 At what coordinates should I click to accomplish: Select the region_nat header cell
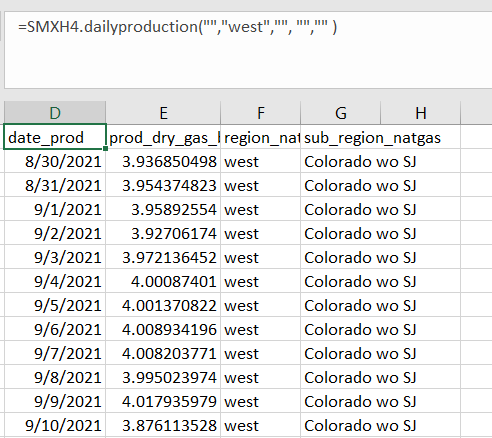(x=260, y=137)
